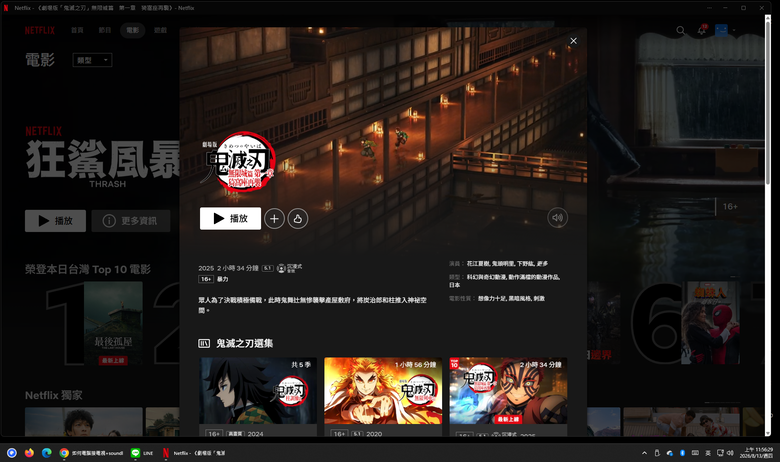Viewport: 780px width, 462px height.
Task: Open the taskbar clock and date
Action: [x=756, y=453]
